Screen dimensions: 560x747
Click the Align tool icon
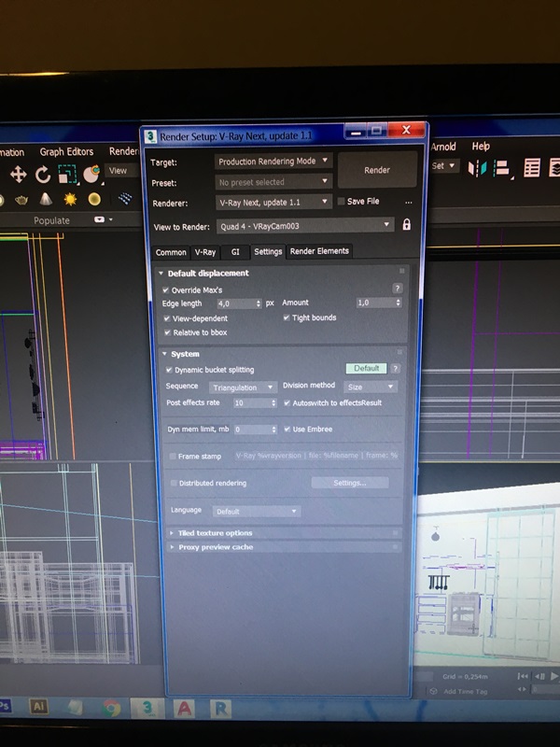pyautogui.click(x=501, y=168)
